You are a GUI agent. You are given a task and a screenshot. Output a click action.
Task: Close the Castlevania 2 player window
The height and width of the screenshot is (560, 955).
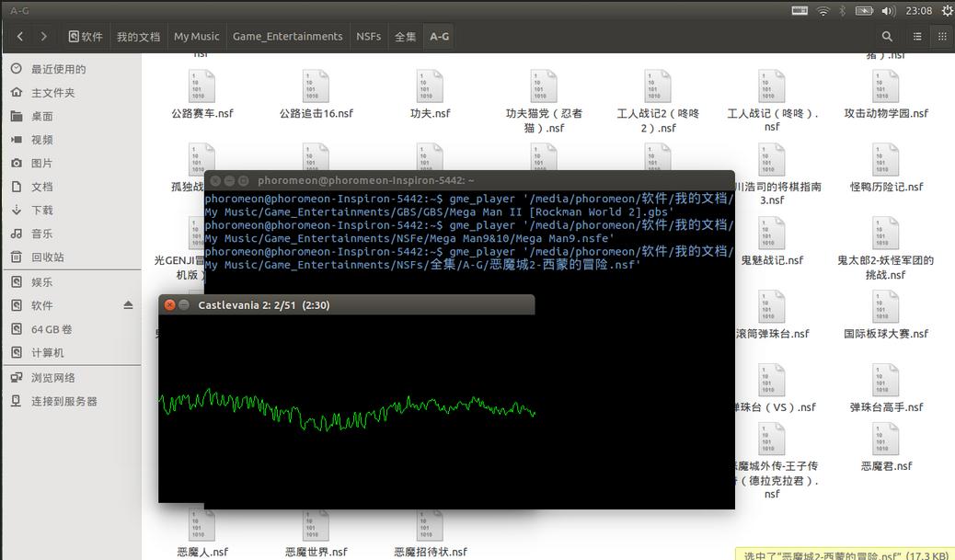click(x=170, y=305)
